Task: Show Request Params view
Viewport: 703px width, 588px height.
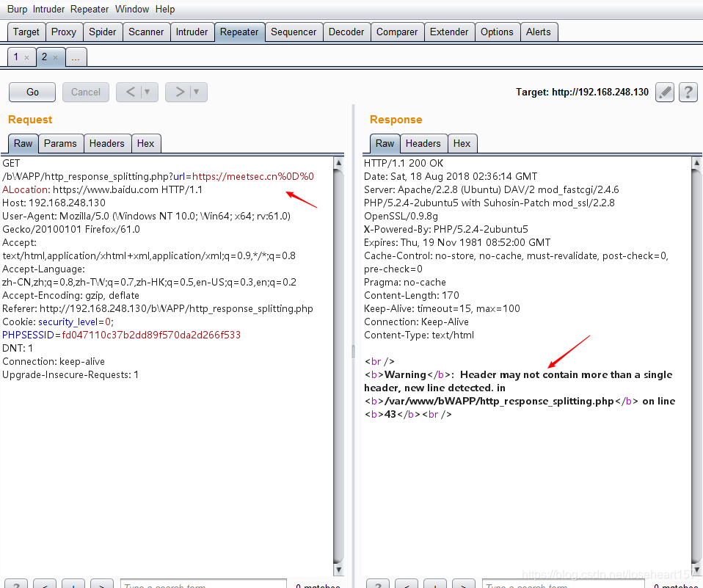Action: point(60,144)
